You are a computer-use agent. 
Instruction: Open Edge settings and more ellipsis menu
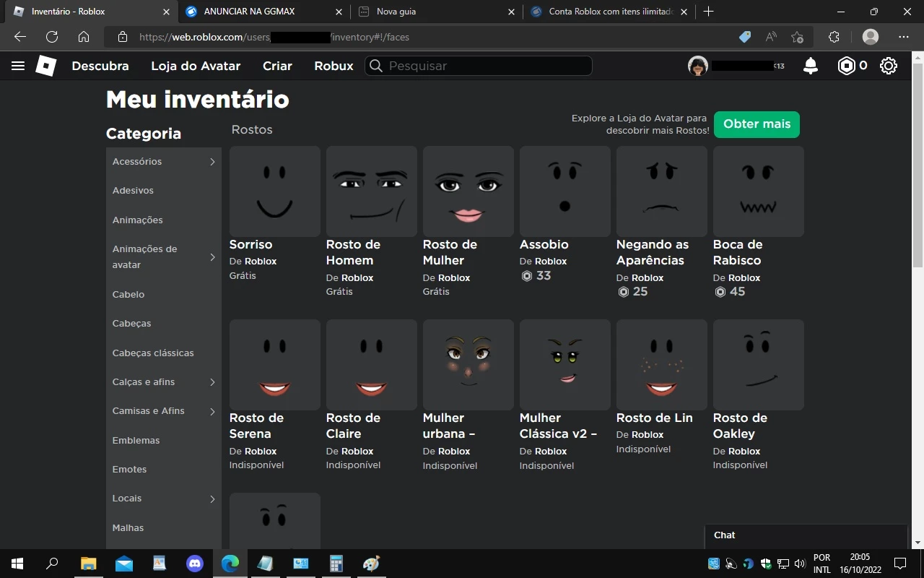(x=904, y=37)
